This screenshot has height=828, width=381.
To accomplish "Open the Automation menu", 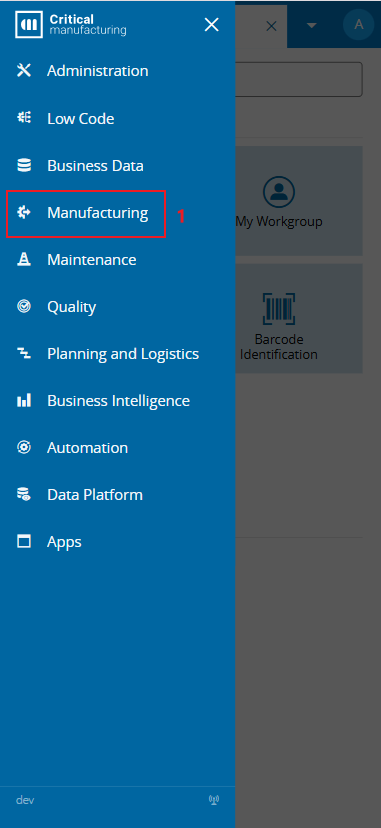I will point(88,447).
